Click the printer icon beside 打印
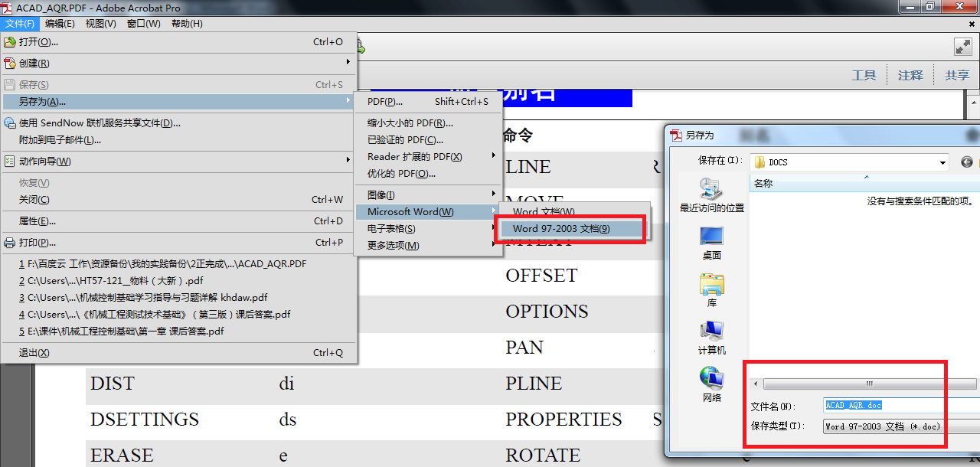 [x=10, y=243]
